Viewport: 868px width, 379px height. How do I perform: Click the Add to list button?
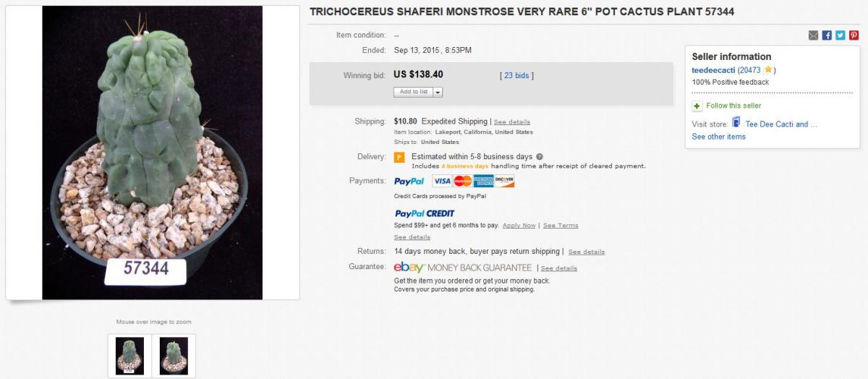click(x=414, y=92)
